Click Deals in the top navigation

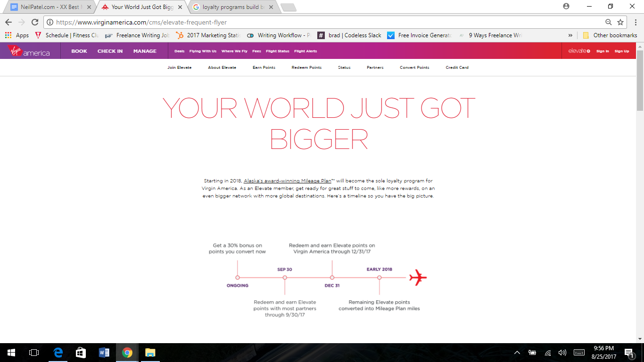[180, 51]
